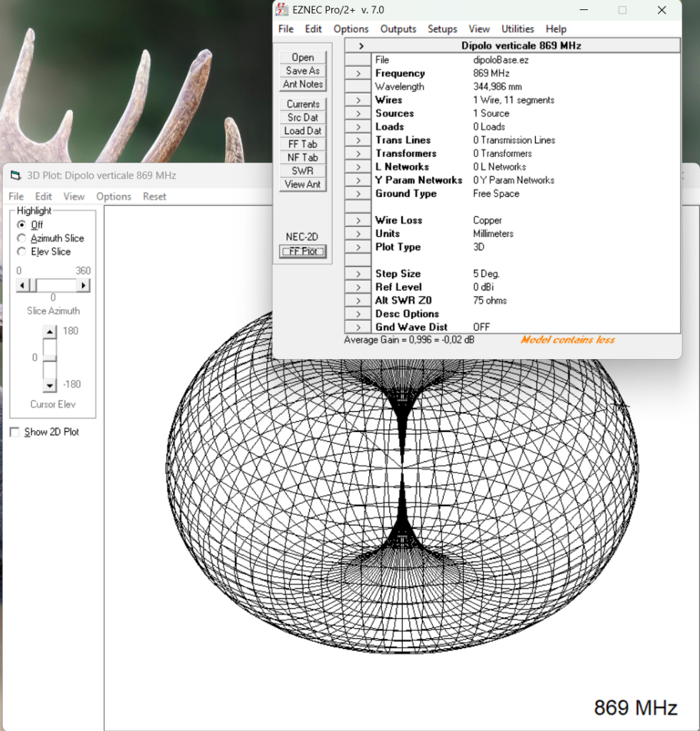This screenshot has height=731, width=700.
Task: Open the Outputs menu in EZNEC
Action: tap(398, 29)
